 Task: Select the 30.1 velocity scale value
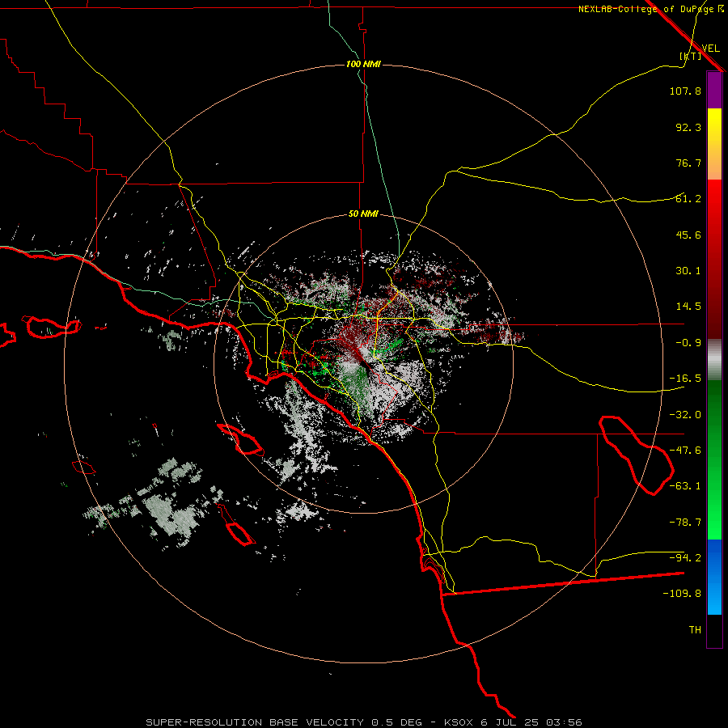(688, 271)
